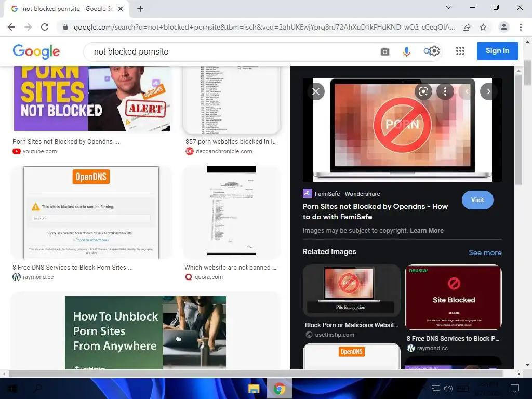
Task: Open the raymond.cc result source
Action: (33, 277)
